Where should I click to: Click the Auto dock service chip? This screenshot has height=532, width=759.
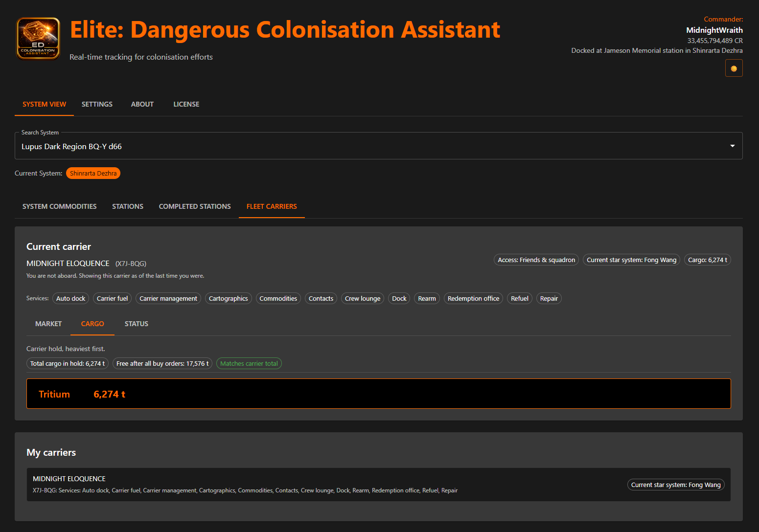(70, 298)
